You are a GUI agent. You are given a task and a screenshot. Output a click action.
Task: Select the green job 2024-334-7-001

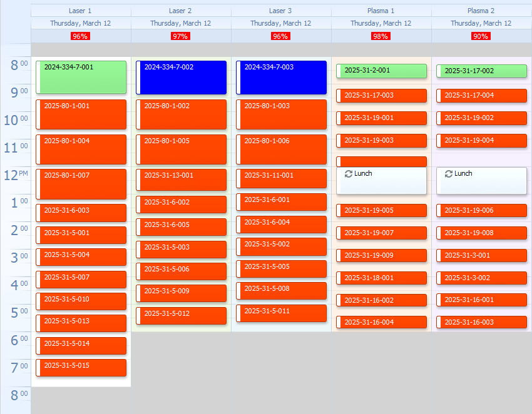81,78
